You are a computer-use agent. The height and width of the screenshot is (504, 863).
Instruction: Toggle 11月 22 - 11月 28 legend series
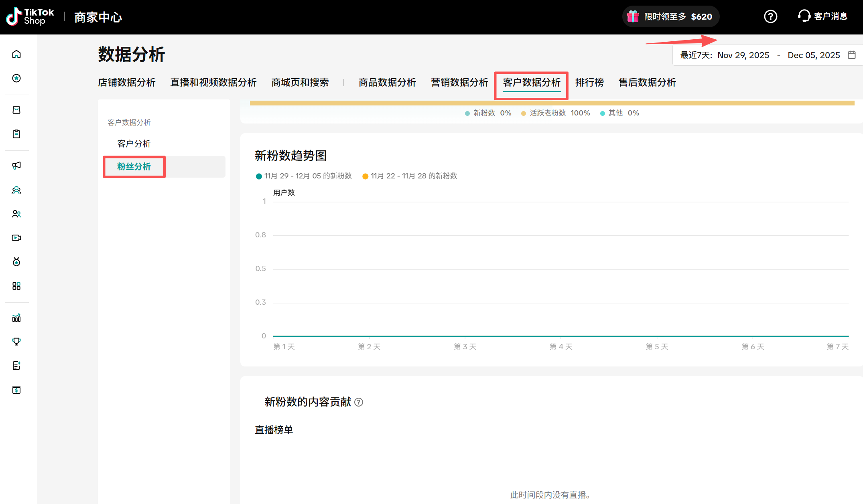click(410, 176)
